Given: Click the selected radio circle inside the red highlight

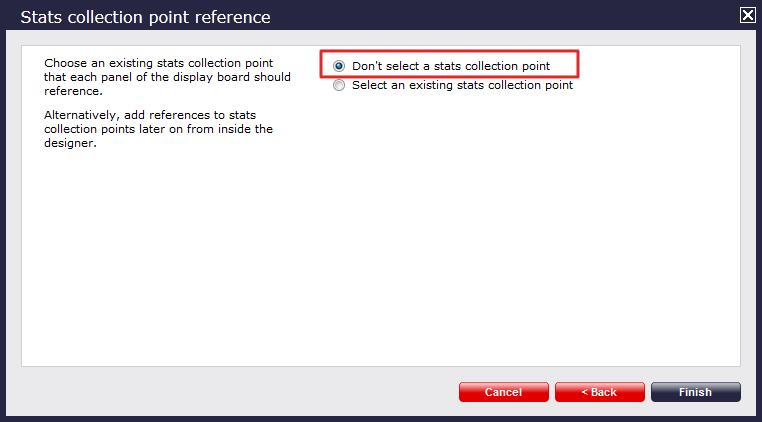Looking at the screenshot, I should coord(339,66).
